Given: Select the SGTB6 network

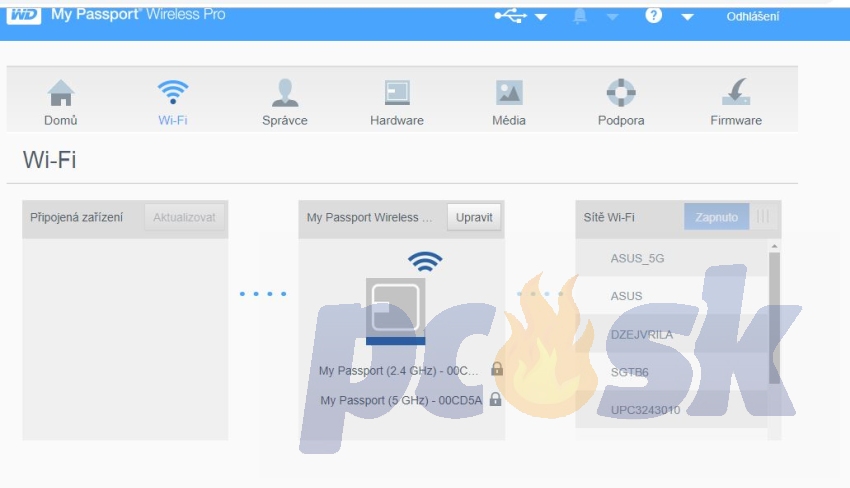Looking at the screenshot, I should point(671,372).
